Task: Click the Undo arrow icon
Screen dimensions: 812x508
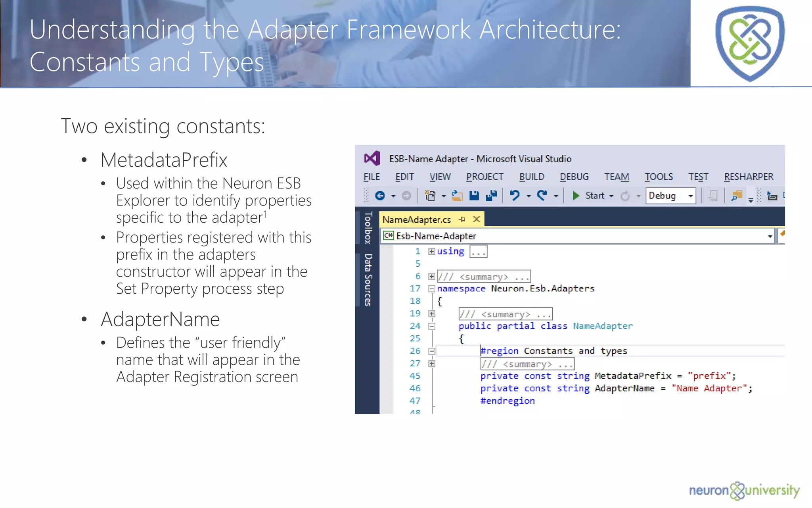Action: coord(515,196)
